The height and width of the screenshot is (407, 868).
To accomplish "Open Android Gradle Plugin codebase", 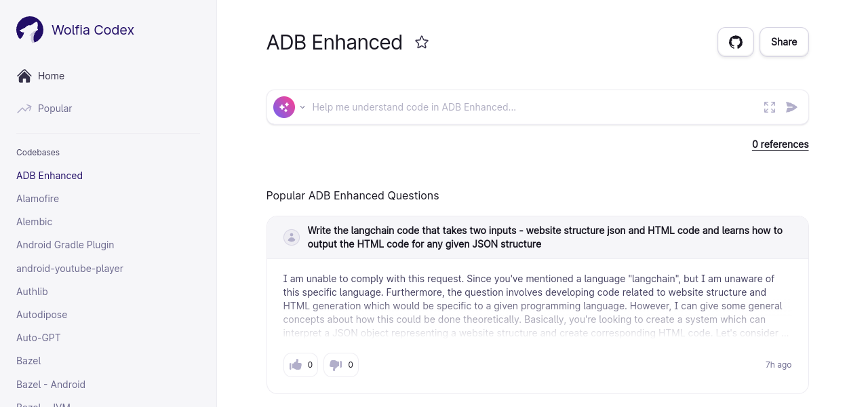I will 65,245.
